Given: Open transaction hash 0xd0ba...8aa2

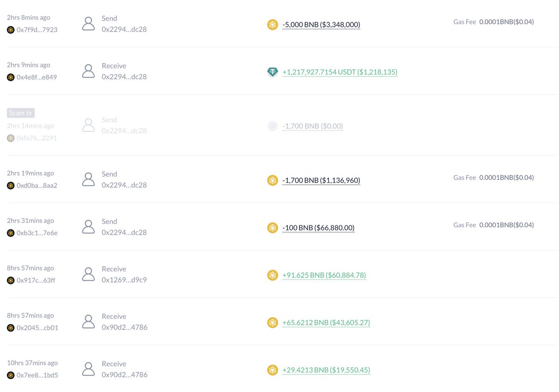Looking at the screenshot, I should (x=37, y=185).
